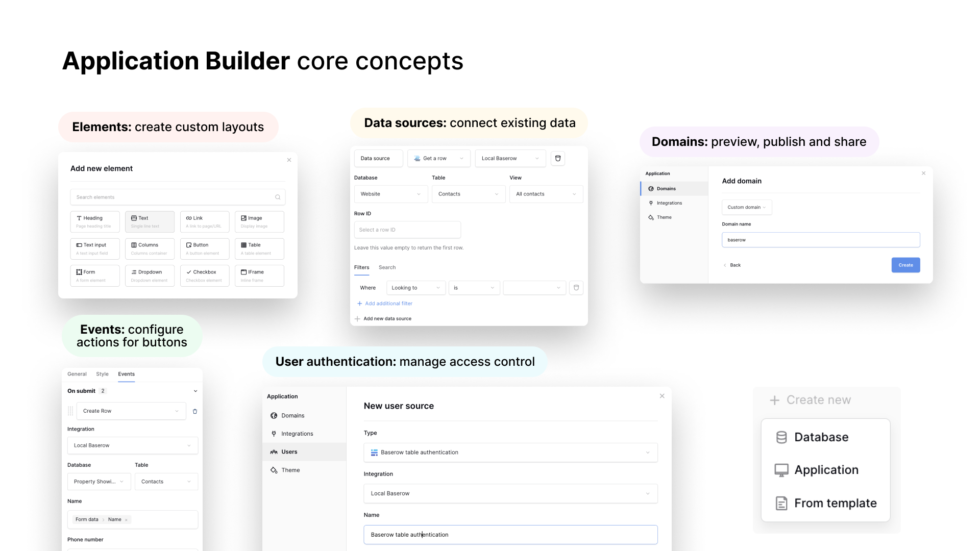The width and height of the screenshot is (980, 551).
Task: Expand the View dropdown showing All contacts
Action: pos(546,194)
